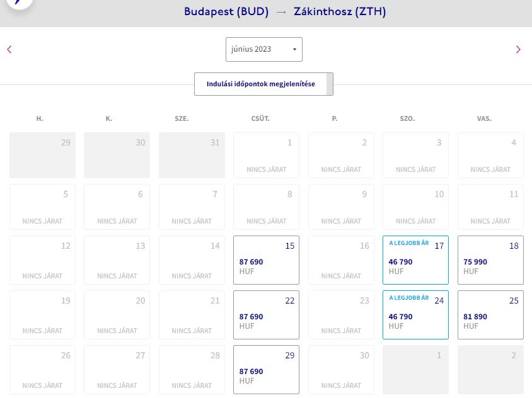
Task: Choose June 18 flight for 75 990 HUF
Action: 490,260
